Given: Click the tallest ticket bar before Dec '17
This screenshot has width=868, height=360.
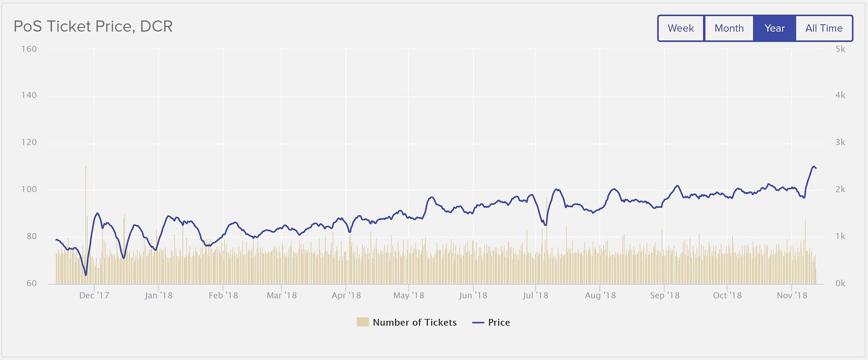Looking at the screenshot, I should [x=85, y=217].
